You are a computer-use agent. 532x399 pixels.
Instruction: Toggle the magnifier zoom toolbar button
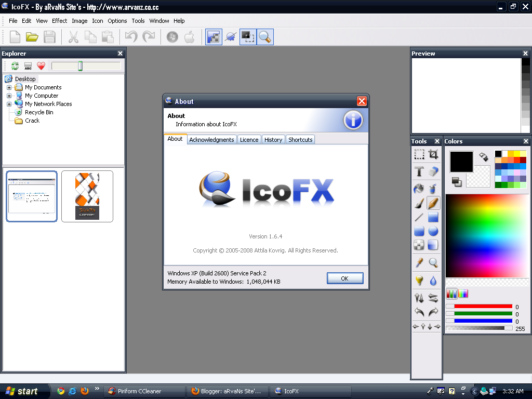[x=265, y=37]
